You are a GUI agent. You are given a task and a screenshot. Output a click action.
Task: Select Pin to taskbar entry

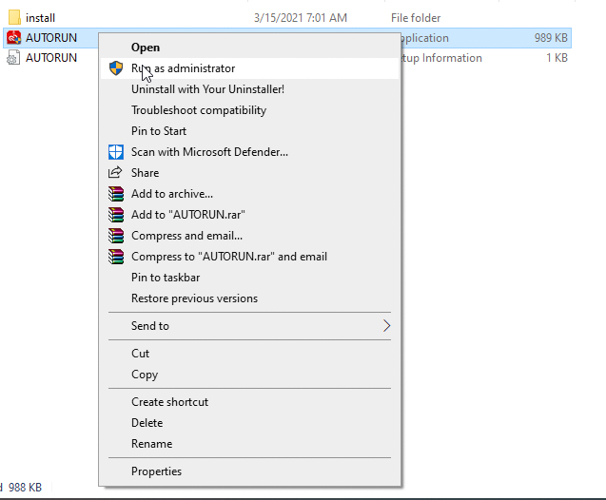(165, 277)
